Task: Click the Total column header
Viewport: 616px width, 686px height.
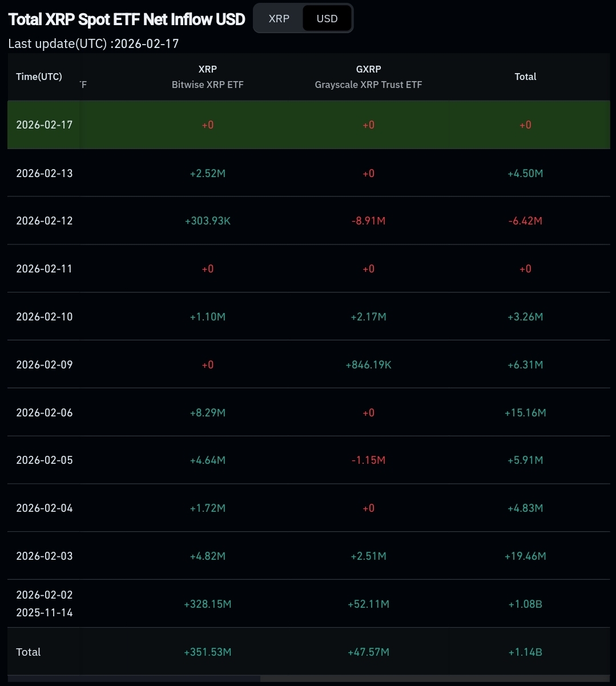Action: [525, 77]
